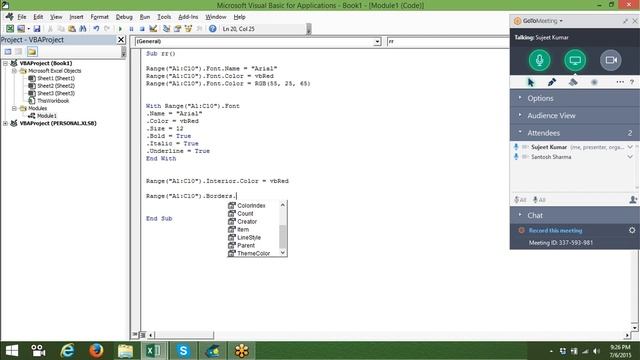Run the macro with the green Play icon
640x360 pixels.
(120, 29)
